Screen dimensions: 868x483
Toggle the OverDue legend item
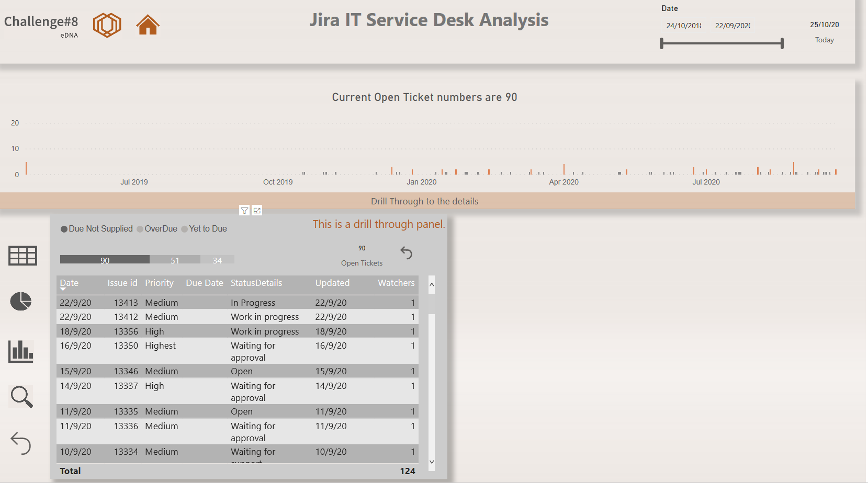(x=157, y=229)
